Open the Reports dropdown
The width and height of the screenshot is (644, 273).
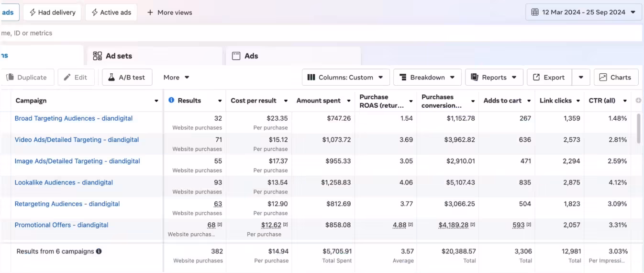tap(494, 77)
